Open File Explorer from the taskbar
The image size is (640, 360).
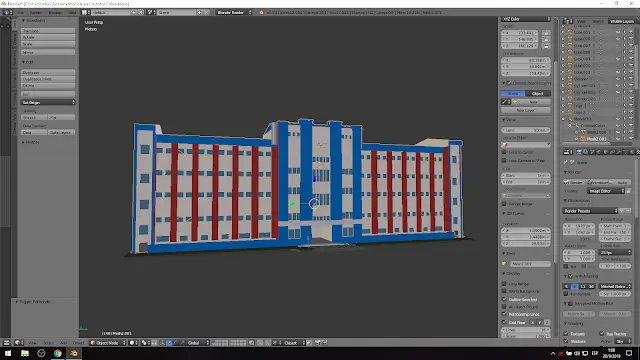point(25,353)
